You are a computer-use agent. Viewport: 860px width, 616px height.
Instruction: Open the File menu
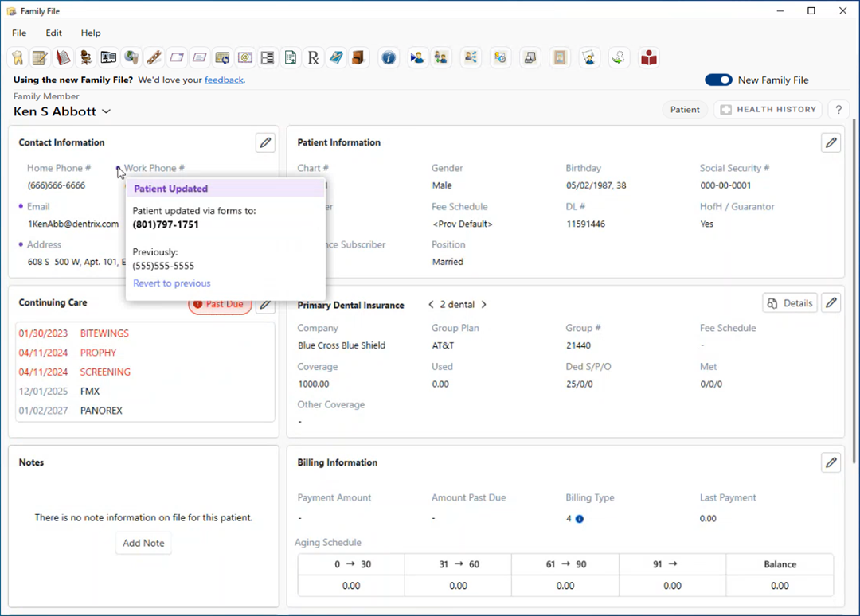[x=19, y=33]
